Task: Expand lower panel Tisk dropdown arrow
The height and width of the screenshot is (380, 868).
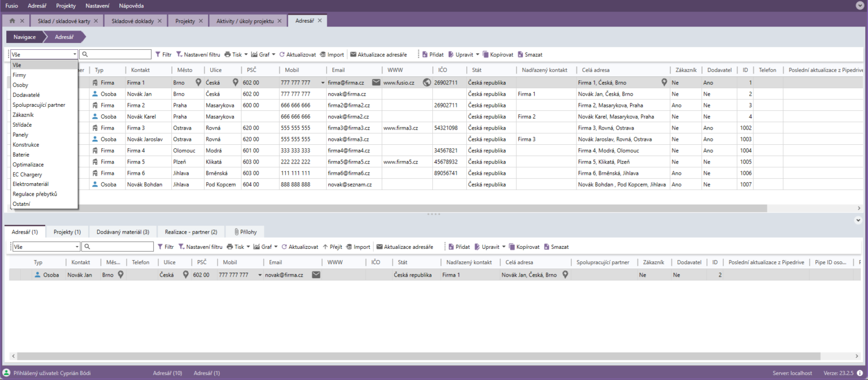Action: (249, 247)
